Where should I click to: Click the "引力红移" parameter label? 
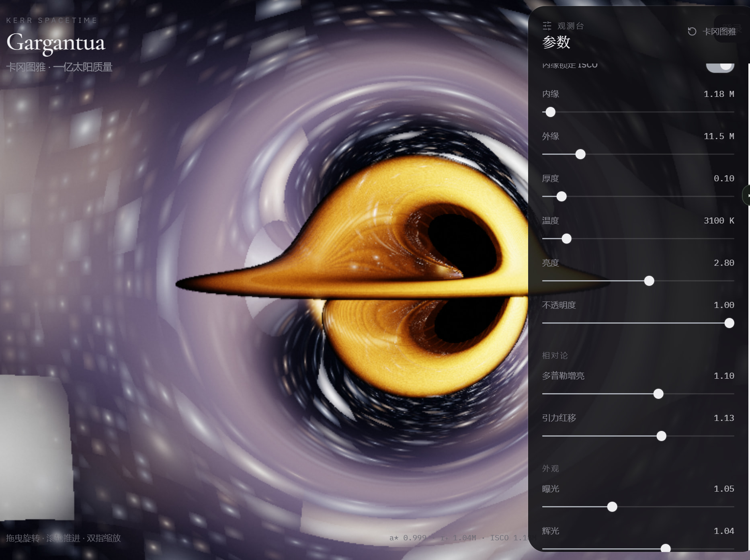[x=559, y=418]
